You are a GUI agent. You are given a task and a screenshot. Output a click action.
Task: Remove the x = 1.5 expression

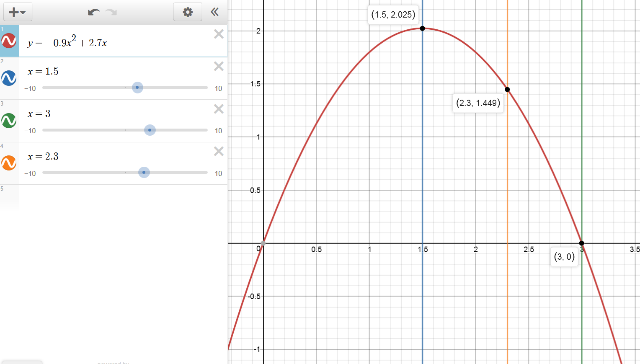tap(219, 66)
